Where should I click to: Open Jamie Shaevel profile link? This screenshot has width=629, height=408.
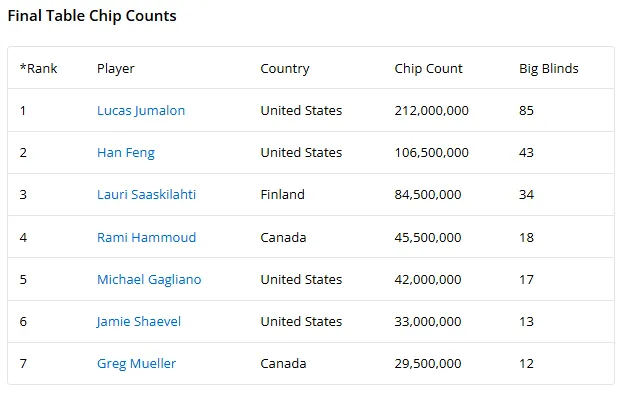[x=139, y=321]
